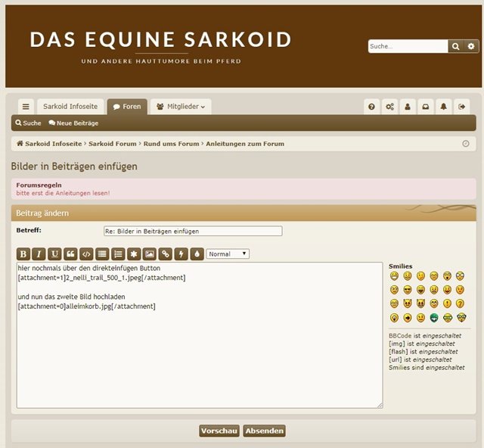Open the Sarkoid Infoseite tab
Viewport: 484px width, 448px height.
pos(70,107)
